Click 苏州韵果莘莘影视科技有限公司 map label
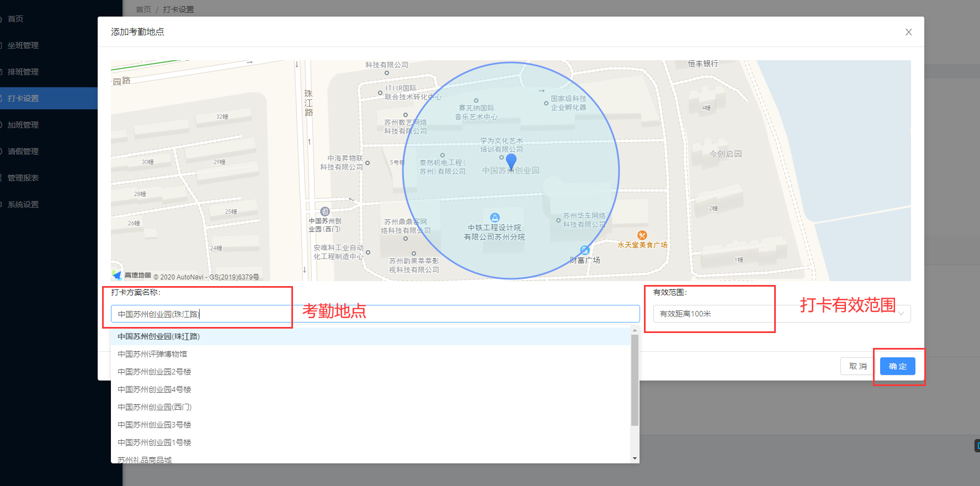The width and height of the screenshot is (980, 486). tap(414, 265)
